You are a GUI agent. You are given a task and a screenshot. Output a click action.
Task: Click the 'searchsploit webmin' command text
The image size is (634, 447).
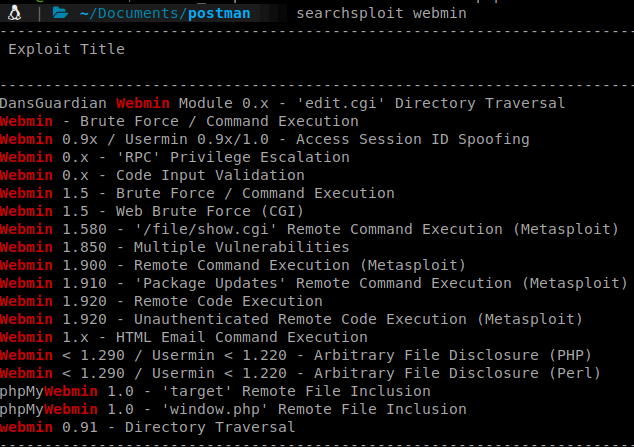point(382,15)
